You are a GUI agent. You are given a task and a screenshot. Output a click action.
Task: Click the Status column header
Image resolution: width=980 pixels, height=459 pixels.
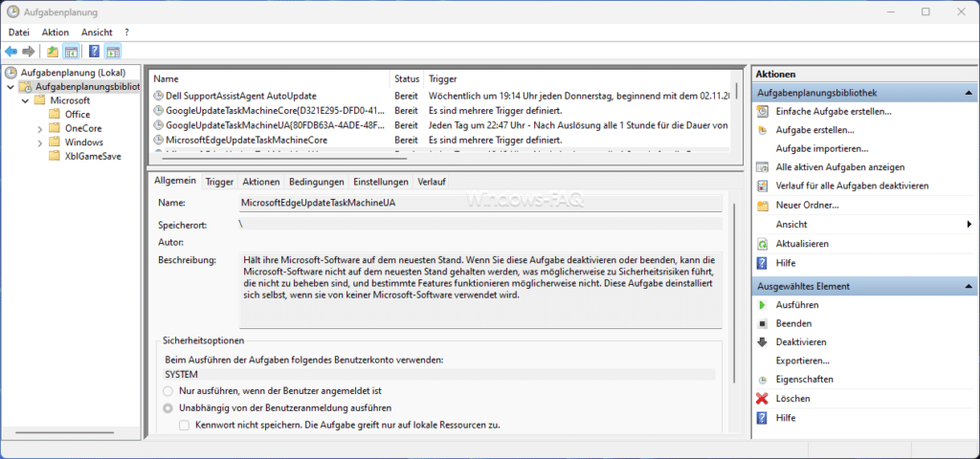[407, 79]
